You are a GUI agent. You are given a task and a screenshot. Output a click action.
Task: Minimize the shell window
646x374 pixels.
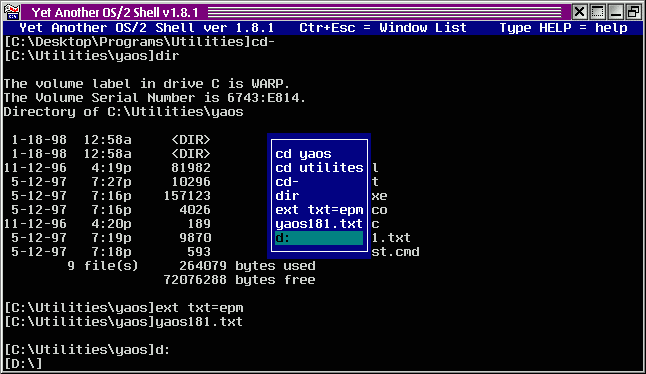pos(616,12)
